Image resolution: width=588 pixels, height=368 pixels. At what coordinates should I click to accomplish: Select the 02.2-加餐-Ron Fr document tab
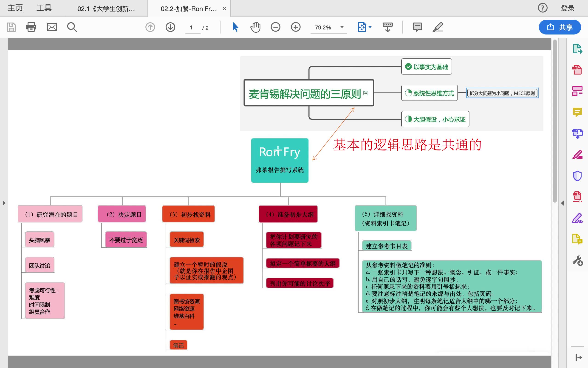(x=189, y=9)
